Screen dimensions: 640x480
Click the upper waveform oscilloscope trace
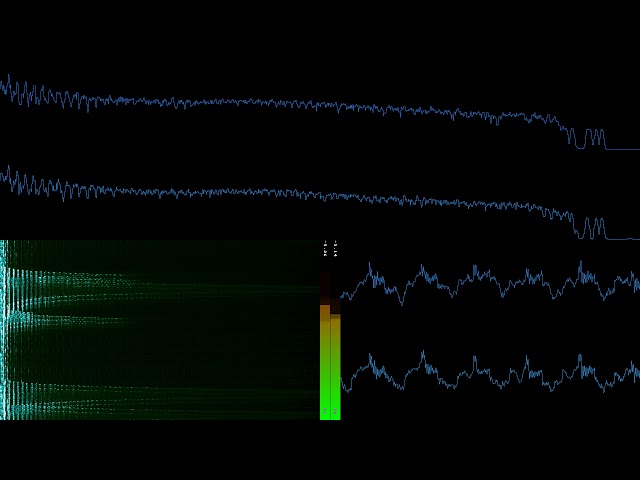(490, 282)
